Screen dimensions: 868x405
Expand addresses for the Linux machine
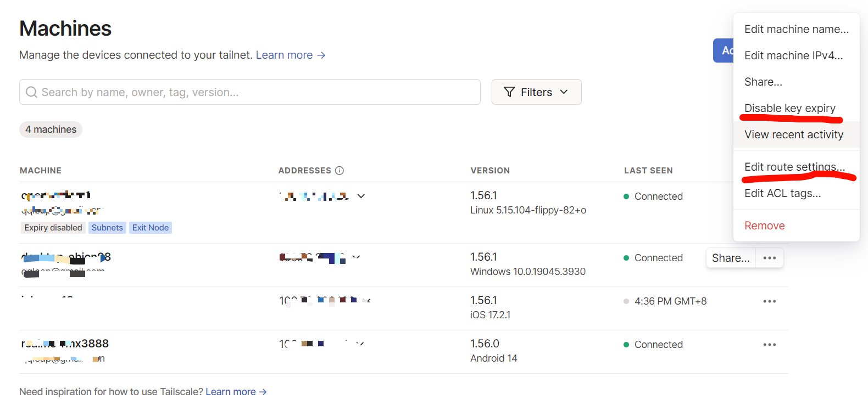click(361, 196)
